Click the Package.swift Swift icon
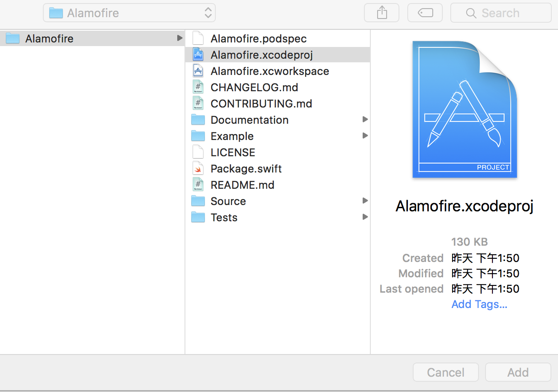558x392 pixels. point(198,169)
